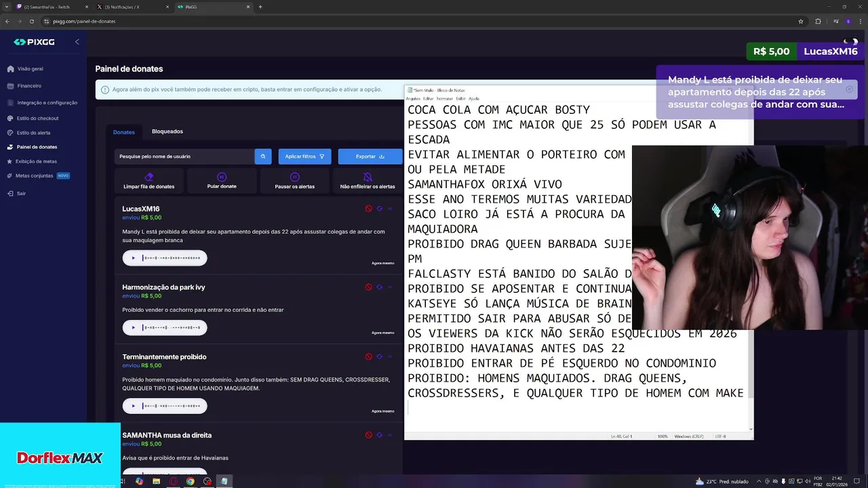The image size is (868, 488).
Task: Skip Terminantemente proibido donate
Action: point(390,357)
